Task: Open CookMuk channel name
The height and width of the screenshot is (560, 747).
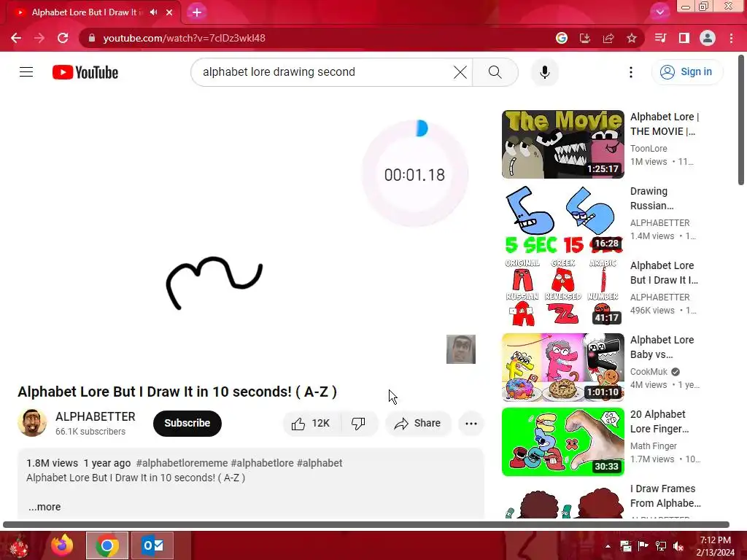Action: point(649,371)
